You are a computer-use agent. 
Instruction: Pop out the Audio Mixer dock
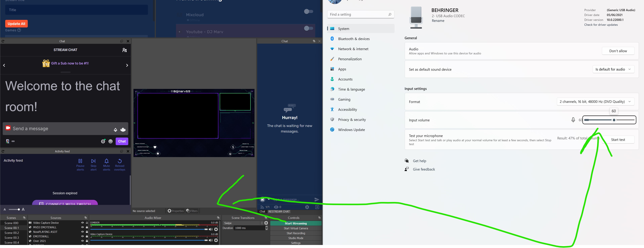[218, 218]
